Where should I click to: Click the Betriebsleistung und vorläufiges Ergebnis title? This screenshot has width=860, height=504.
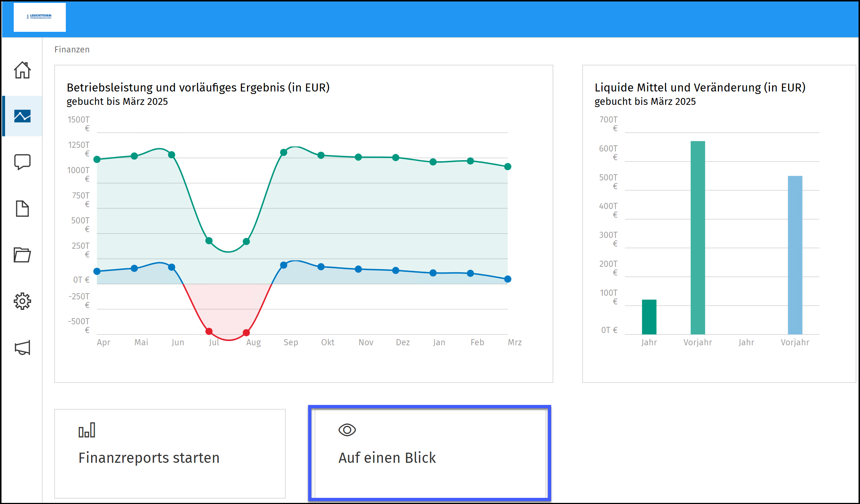[198, 87]
